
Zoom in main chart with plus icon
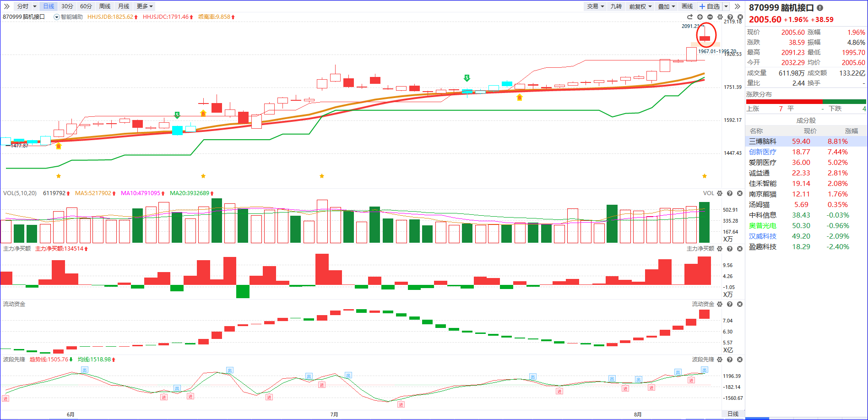tap(700, 17)
